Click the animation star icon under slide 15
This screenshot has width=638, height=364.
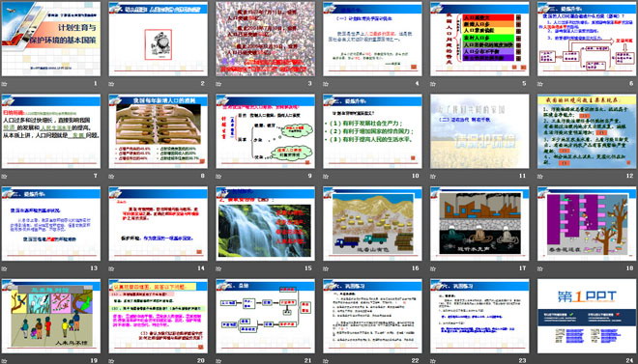click(x=218, y=268)
